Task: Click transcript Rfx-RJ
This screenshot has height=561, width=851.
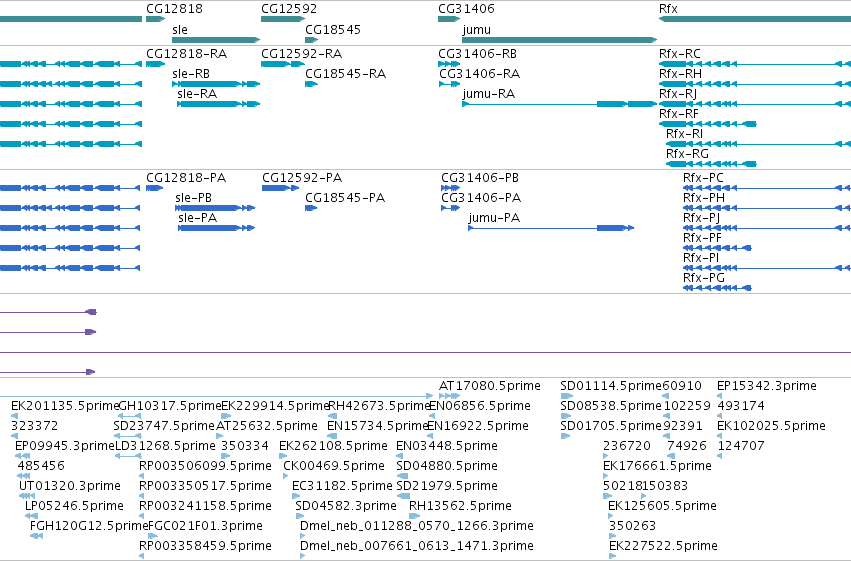Action: click(x=678, y=93)
